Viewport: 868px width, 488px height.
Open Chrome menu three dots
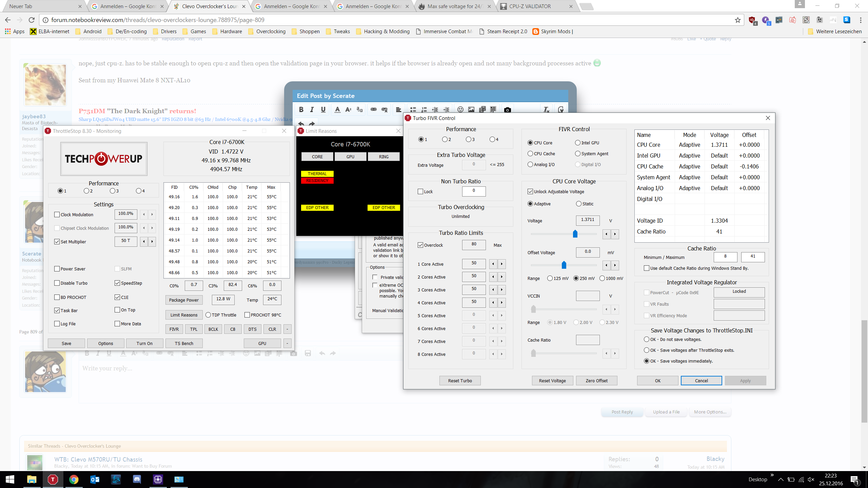coord(861,20)
